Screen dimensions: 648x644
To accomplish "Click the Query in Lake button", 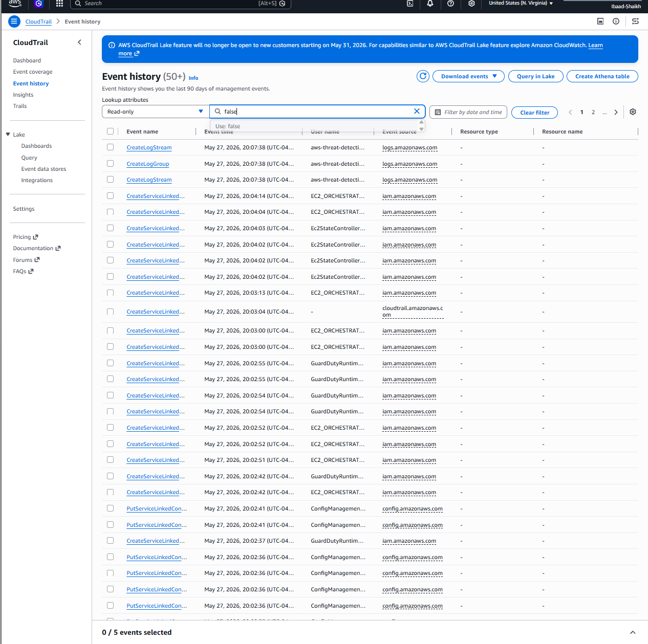I will [x=535, y=76].
